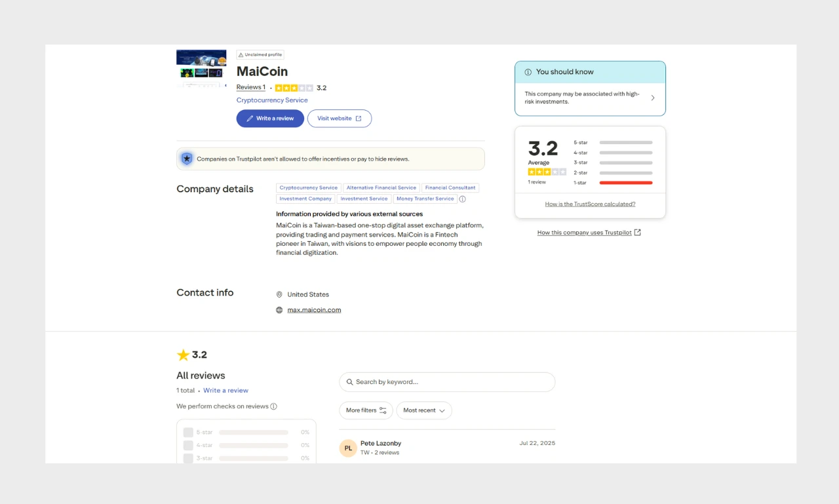839x504 pixels.
Task: Open the max.maicoin.com website link
Action: coord(314,310)
